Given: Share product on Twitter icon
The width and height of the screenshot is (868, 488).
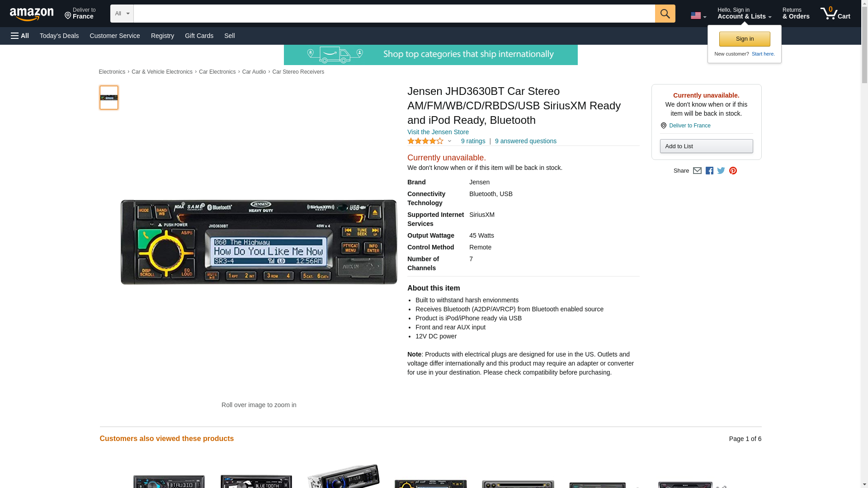Looking at the screenshot, I should click(x=721, y=171).
